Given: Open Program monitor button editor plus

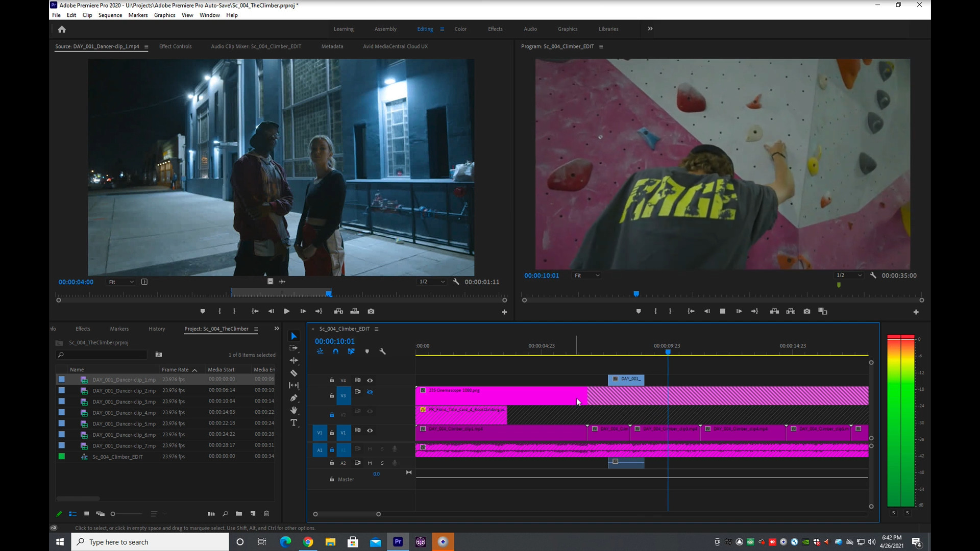Looking at the screenshot, I should [x=916, y=312].
